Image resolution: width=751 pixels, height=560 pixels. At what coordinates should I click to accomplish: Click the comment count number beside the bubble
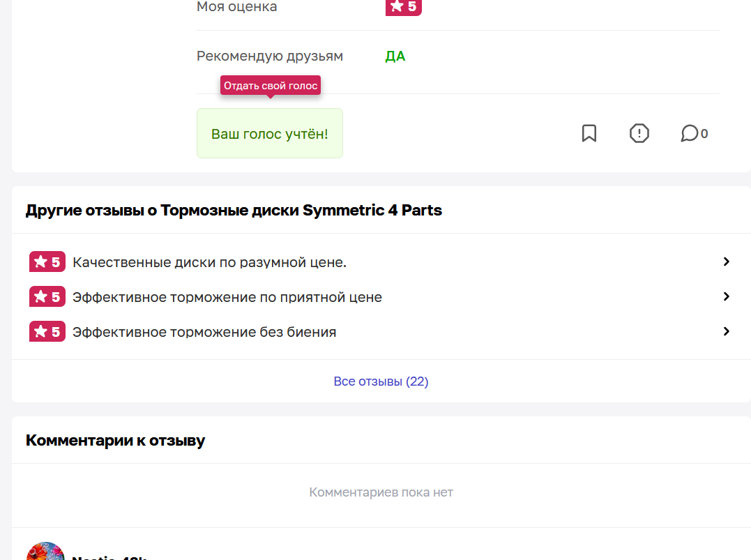coord(704,134)
